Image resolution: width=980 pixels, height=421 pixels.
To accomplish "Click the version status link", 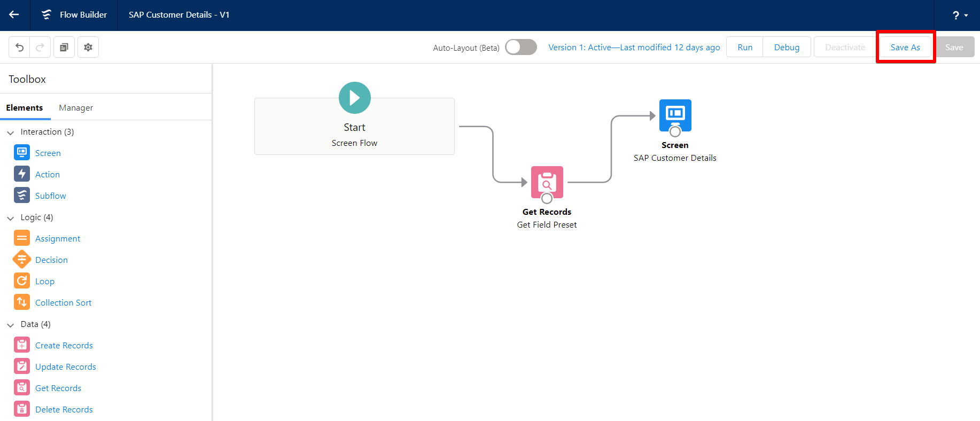I will 634,47.
